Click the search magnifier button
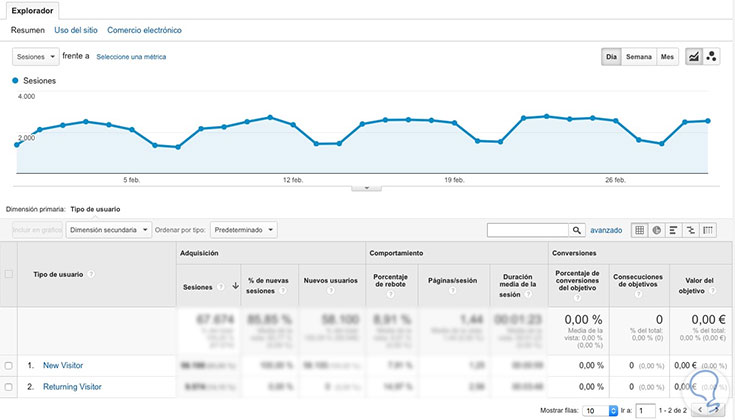Image resolution: width=735 pixels, height=420 pixels. click(x=577, y=230)
